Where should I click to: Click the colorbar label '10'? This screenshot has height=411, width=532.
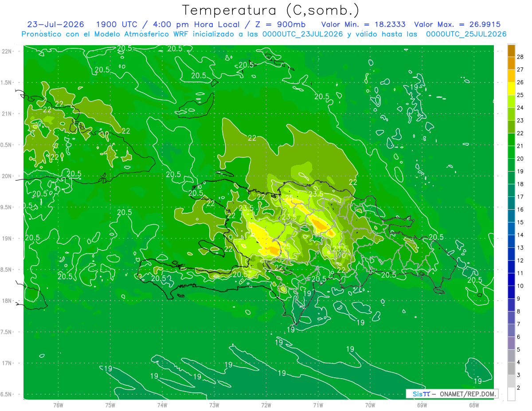tap(520, 286)
